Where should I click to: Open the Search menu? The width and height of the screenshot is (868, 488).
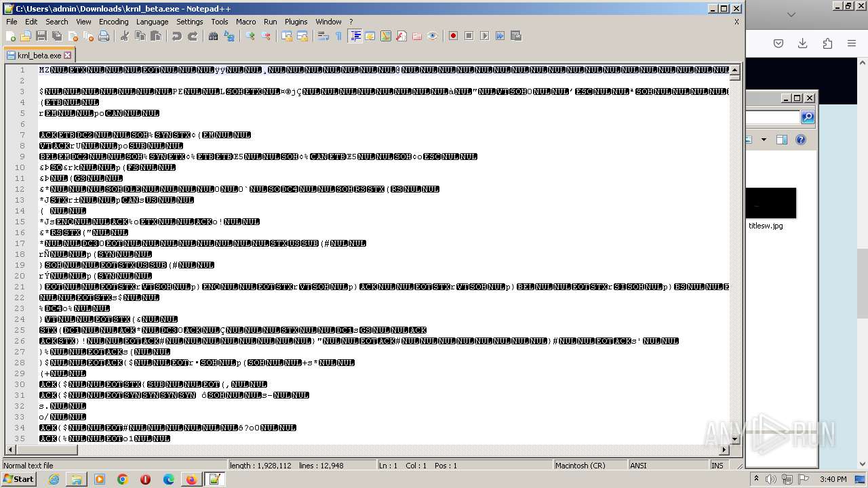(x=57, y=22)
